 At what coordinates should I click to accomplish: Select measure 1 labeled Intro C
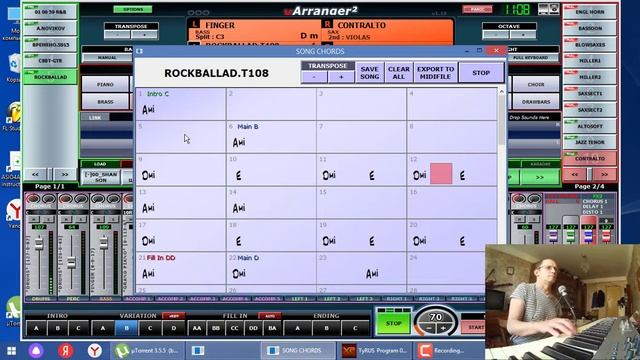point(180,104)
